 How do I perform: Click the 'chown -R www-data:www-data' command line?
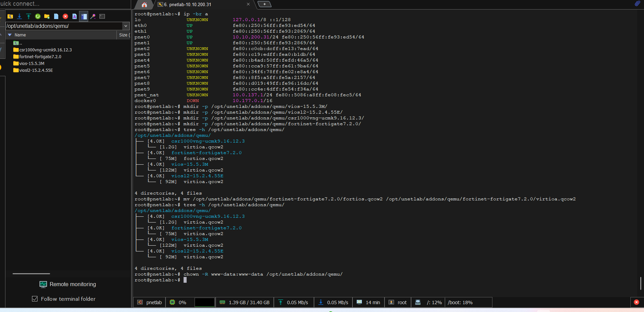(x=238, y=274)
